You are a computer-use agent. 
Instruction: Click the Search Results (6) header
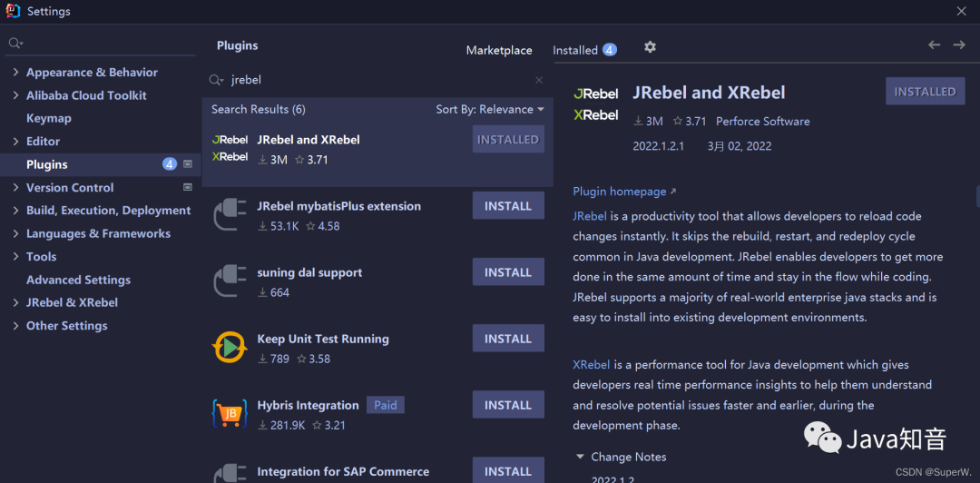pos(258,110)
